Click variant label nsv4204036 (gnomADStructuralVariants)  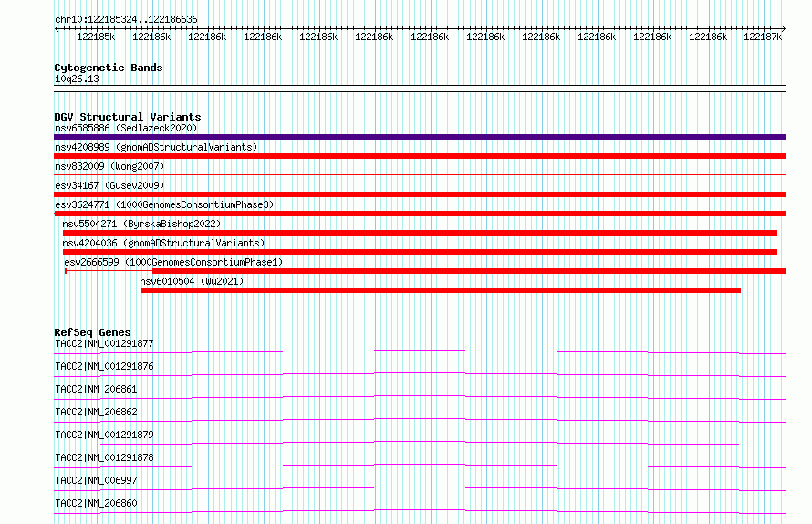(163, 243)
